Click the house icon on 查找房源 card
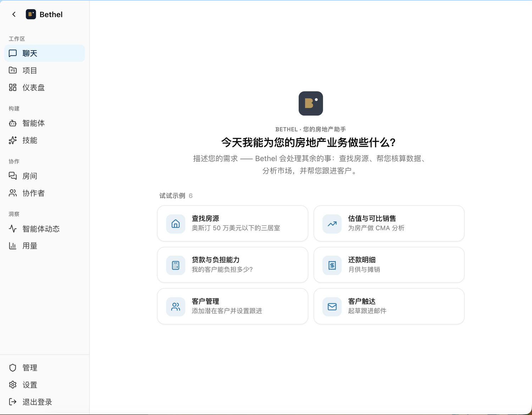 (176, 224)
